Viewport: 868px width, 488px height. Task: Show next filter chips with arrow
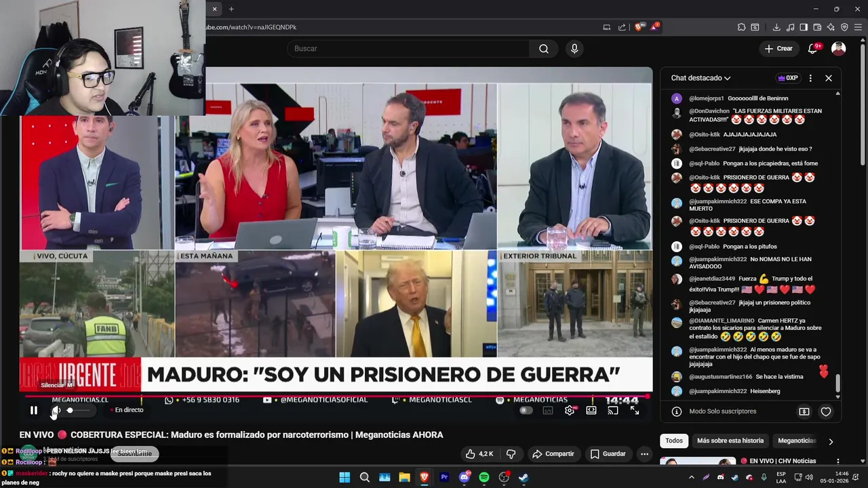point(831,441)
